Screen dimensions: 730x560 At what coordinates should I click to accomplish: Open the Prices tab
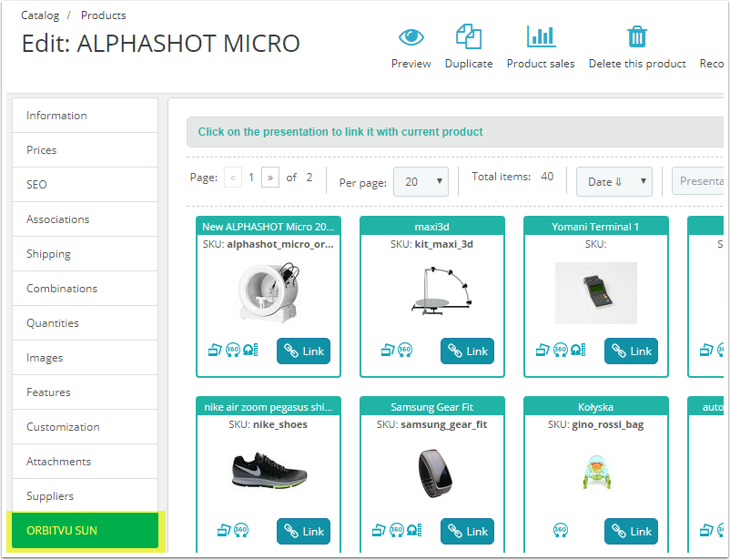tap(86, 150)
